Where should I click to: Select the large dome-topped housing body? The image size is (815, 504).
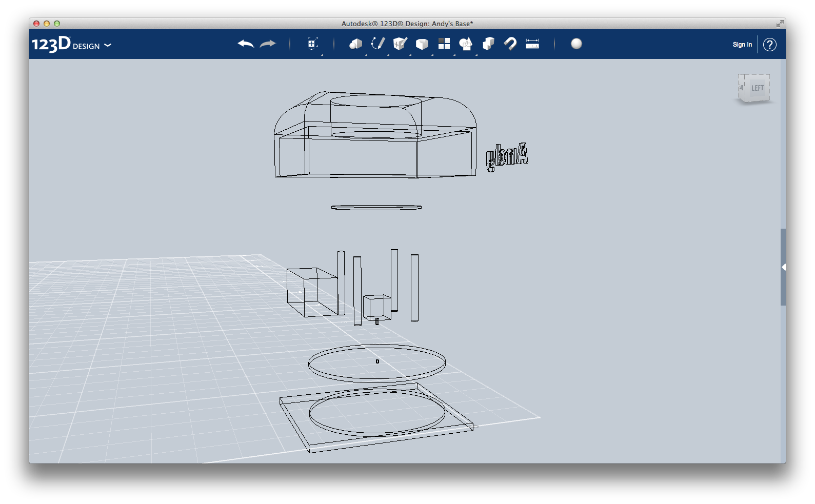coord(375,135)
